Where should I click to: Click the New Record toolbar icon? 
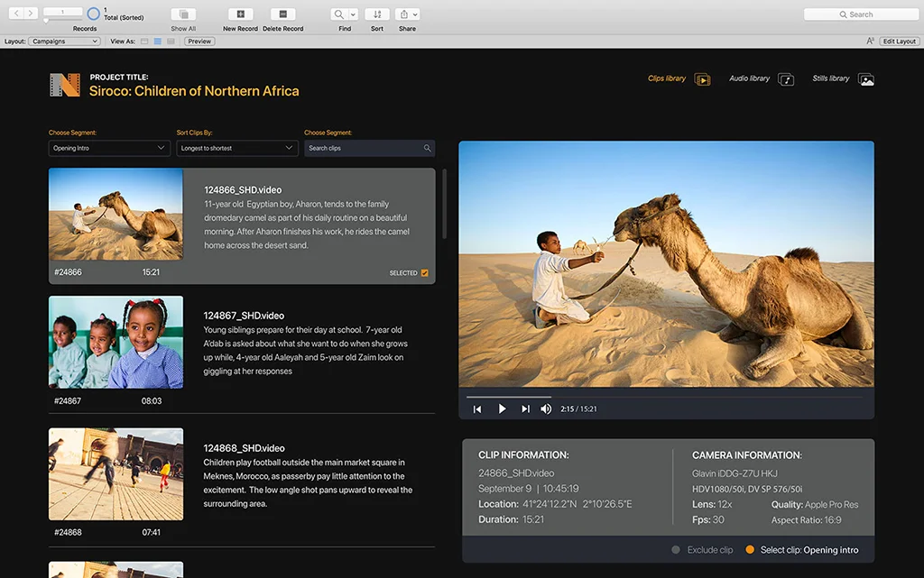pos(240,14)
